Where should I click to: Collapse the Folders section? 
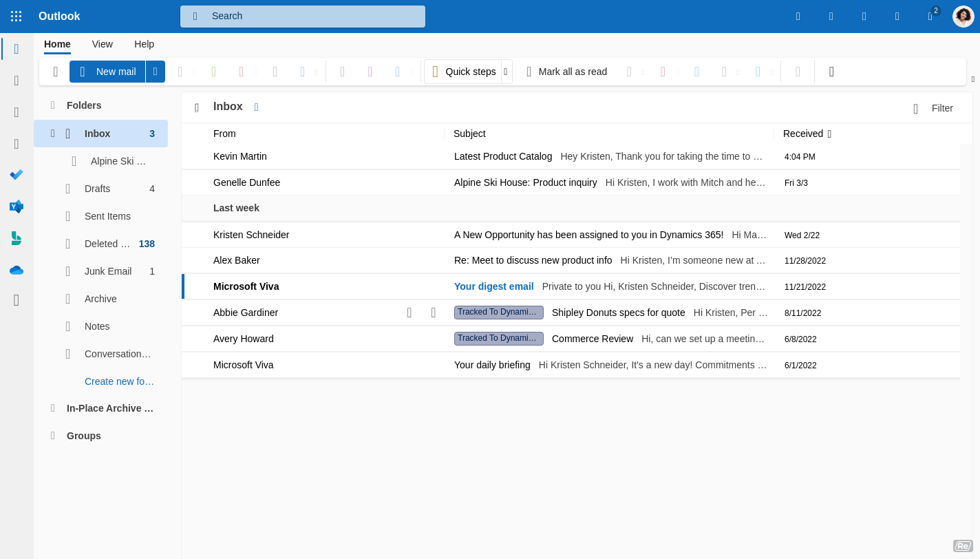coord(52,105)
